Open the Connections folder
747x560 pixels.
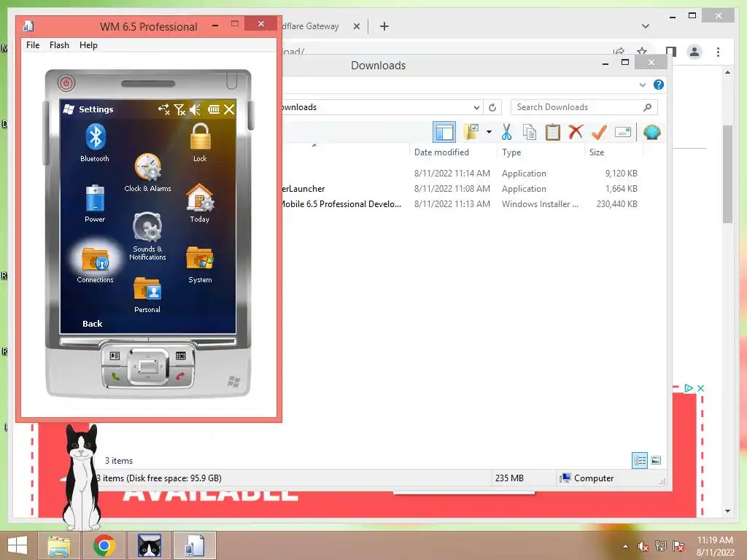coord(96,265)
